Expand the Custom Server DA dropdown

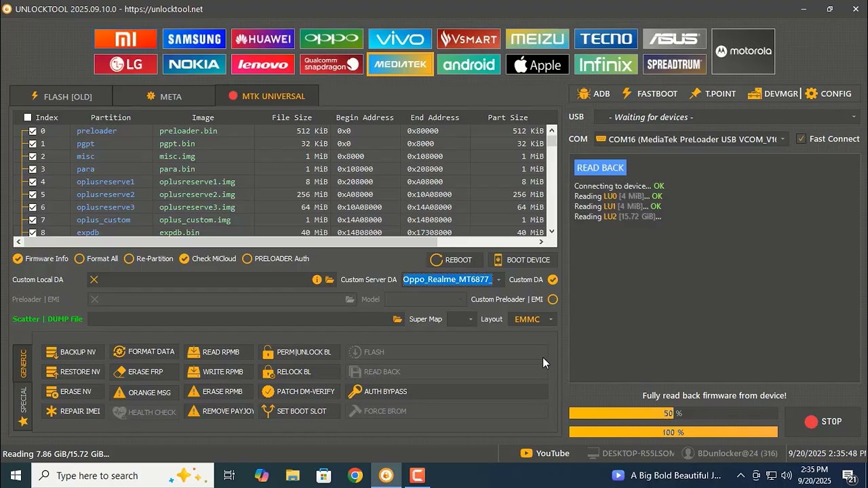pyautogui.click(x=498, y=280)
